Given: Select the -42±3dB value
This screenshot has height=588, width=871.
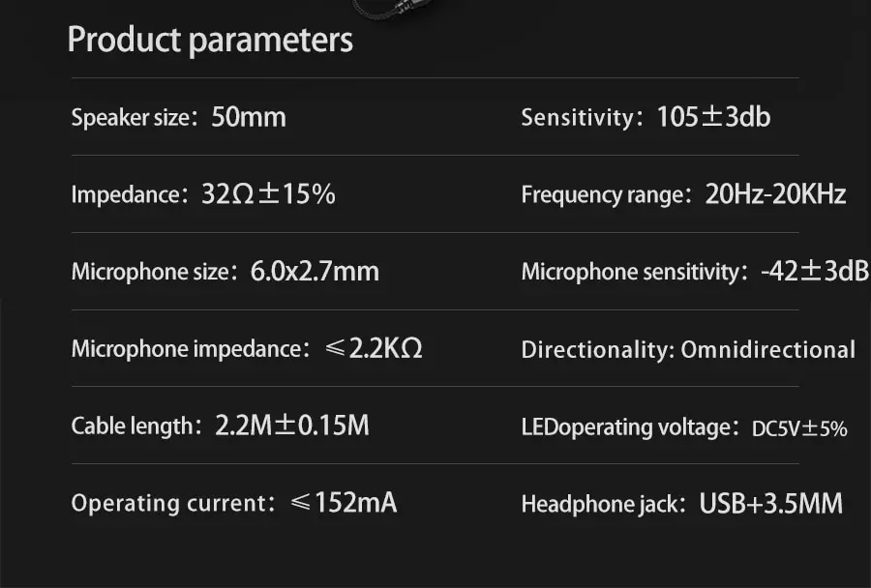Looking at the screenshot, I should 814,272.
